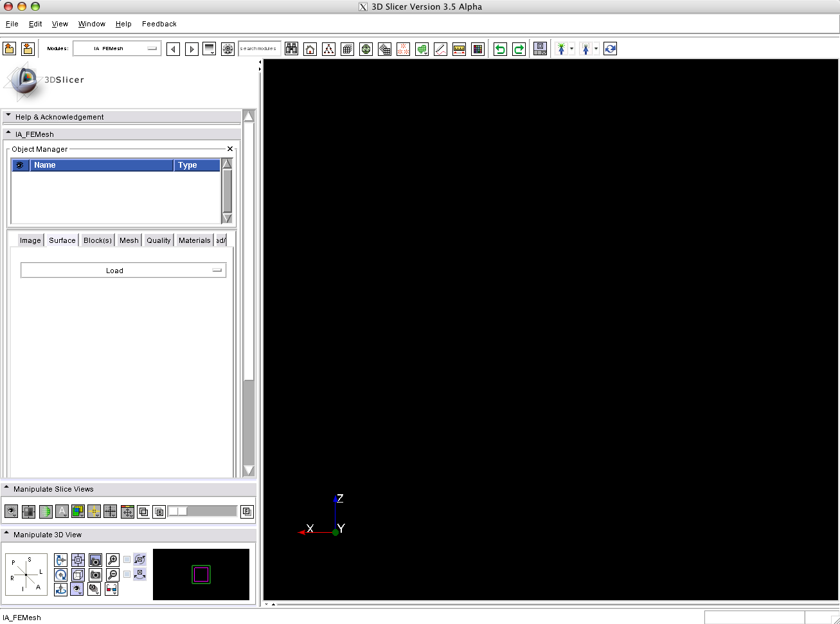Click the binoculars search icon
840x624 pixels.
(291, 49)
